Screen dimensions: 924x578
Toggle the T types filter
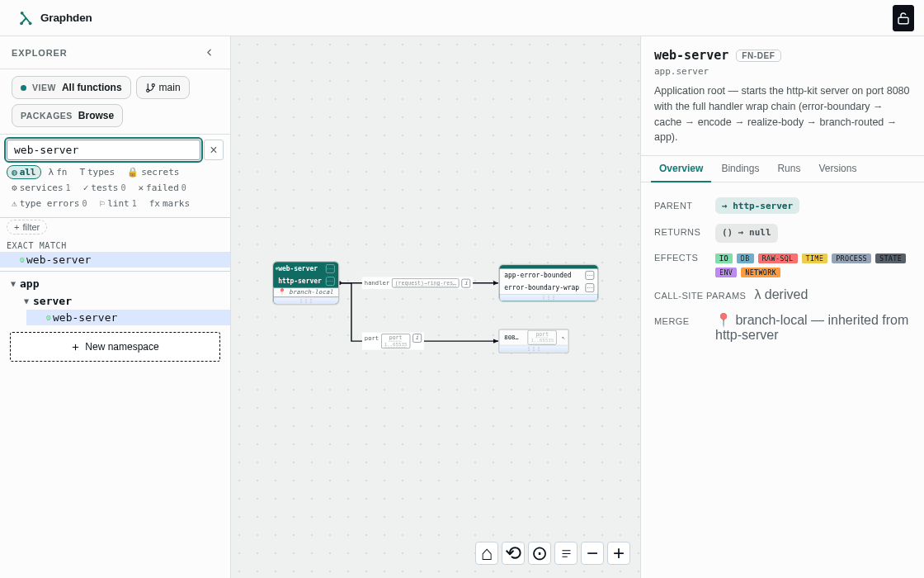[97, 172]
